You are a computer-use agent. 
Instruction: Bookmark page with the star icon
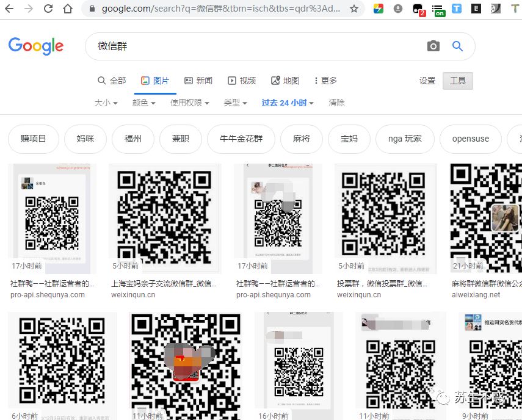(x=354, y=9)
